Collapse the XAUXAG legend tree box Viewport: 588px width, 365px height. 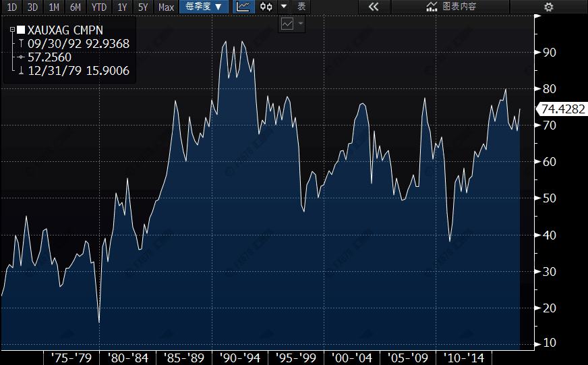[12, 30]
